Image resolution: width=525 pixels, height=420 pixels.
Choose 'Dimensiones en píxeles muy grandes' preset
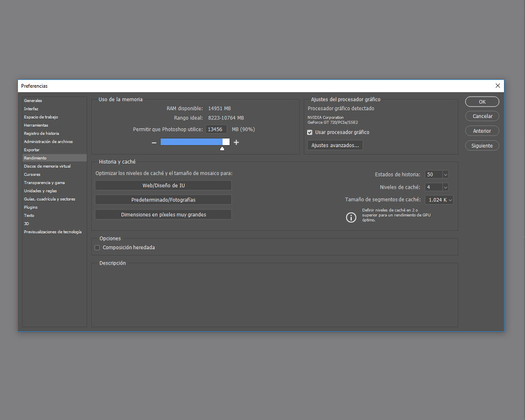tap(163, 213)
